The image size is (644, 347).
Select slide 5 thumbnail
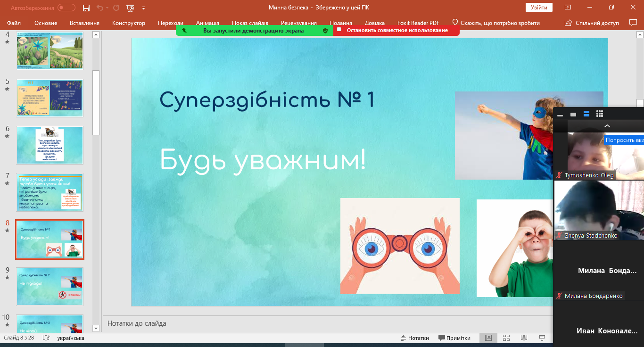(50, 98)
